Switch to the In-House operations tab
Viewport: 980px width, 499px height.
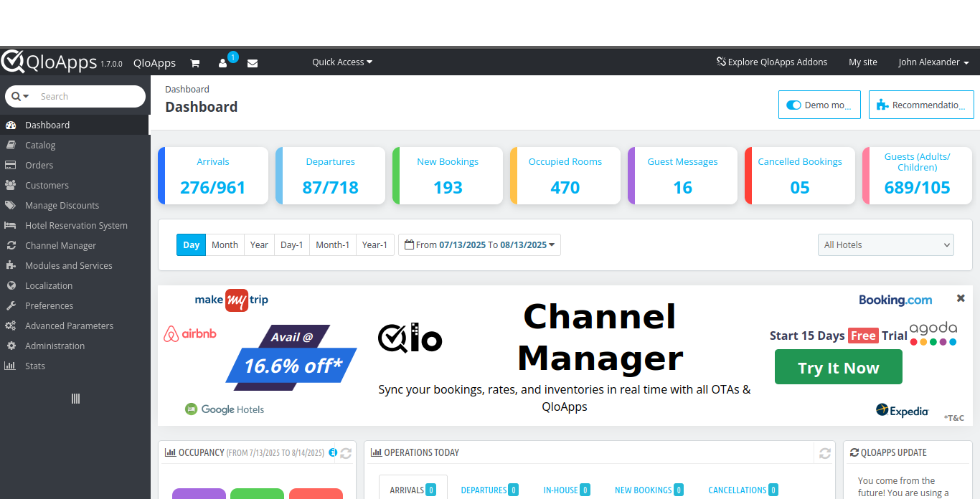point(567,490)
